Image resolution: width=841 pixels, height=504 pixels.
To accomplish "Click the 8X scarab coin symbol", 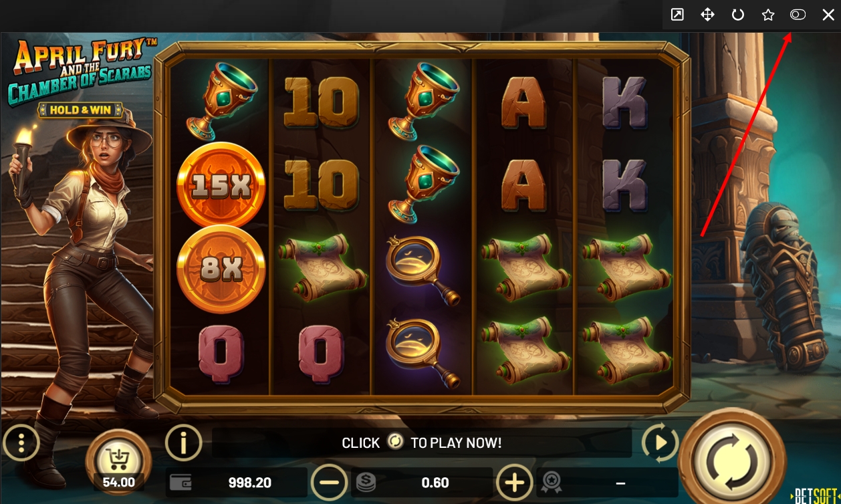I will 221,269.
